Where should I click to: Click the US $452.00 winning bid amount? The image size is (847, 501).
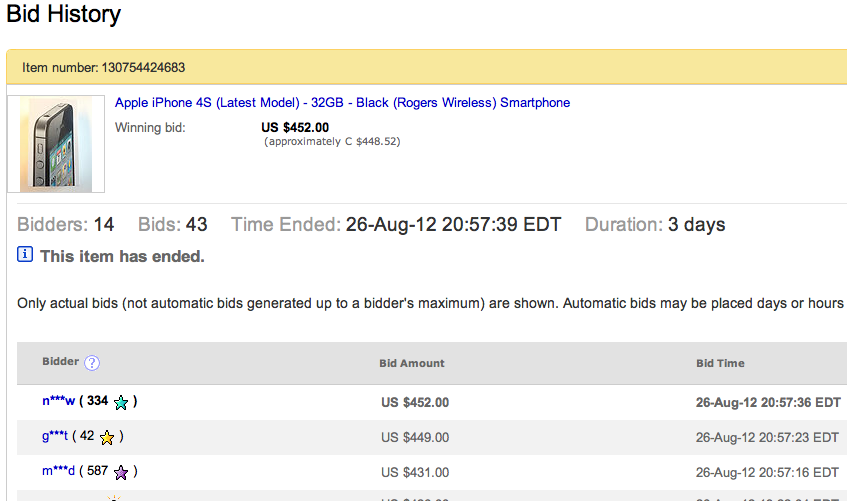(294, 128)
